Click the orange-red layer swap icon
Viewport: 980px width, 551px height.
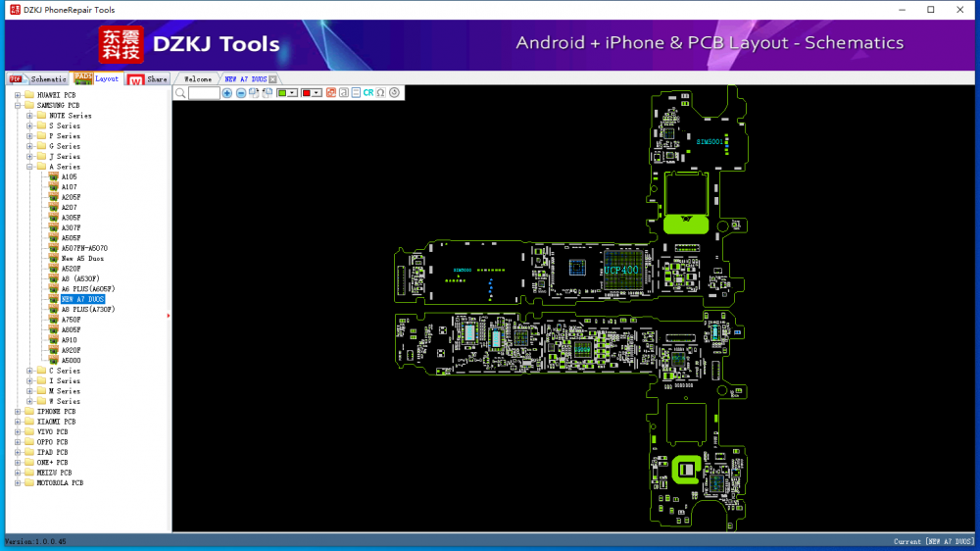click(330, 93)
